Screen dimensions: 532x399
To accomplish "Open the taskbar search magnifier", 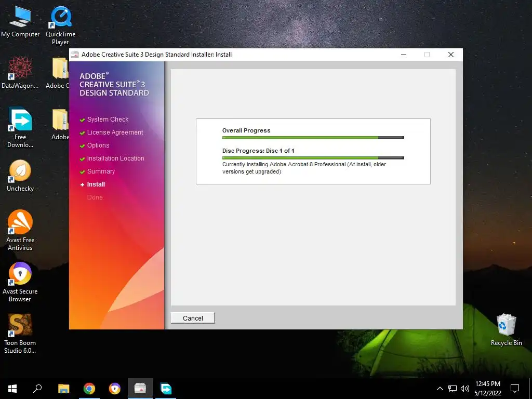I will click(x=37, y=389).
